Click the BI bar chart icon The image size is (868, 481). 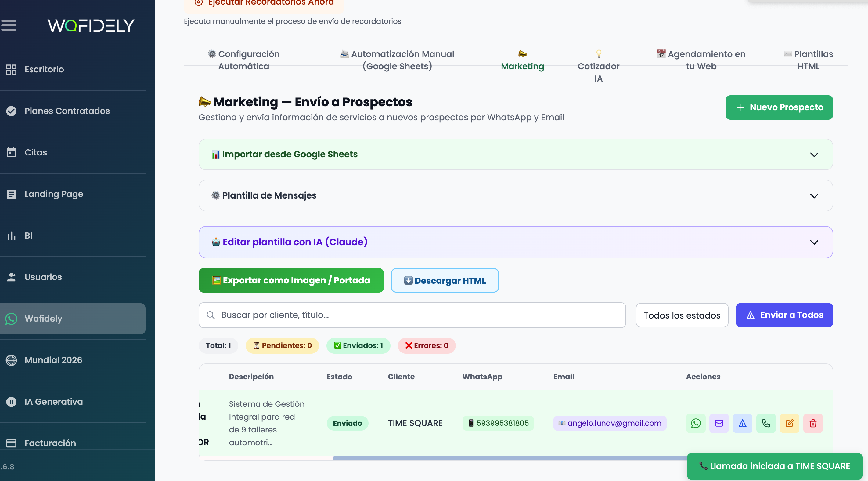tap(11, 235)
